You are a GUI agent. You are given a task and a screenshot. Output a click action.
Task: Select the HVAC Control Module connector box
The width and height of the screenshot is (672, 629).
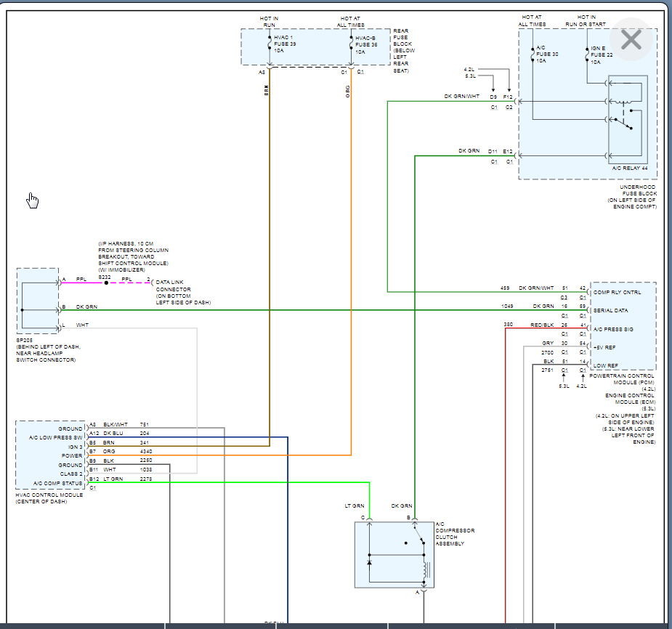(50, 455)
